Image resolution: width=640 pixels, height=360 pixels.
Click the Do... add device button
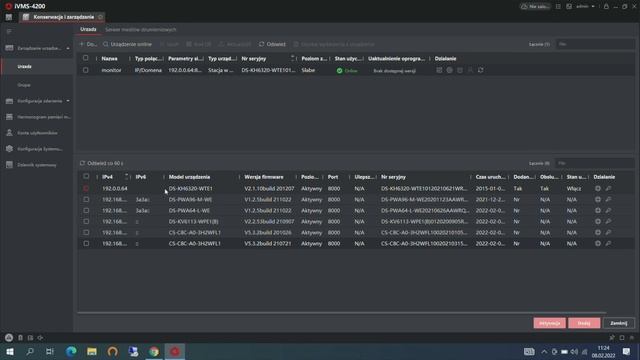click(88, 44)
